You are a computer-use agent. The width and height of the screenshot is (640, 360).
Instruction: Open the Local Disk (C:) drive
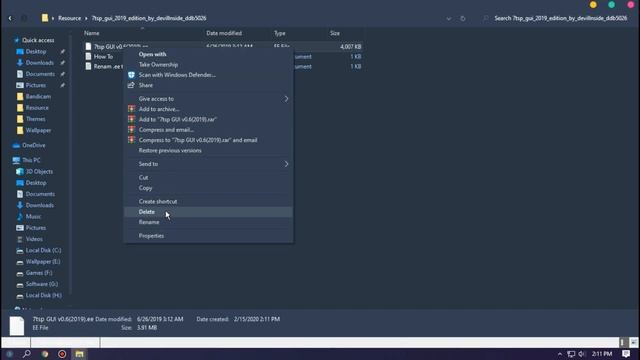click(x=43, y=250)
